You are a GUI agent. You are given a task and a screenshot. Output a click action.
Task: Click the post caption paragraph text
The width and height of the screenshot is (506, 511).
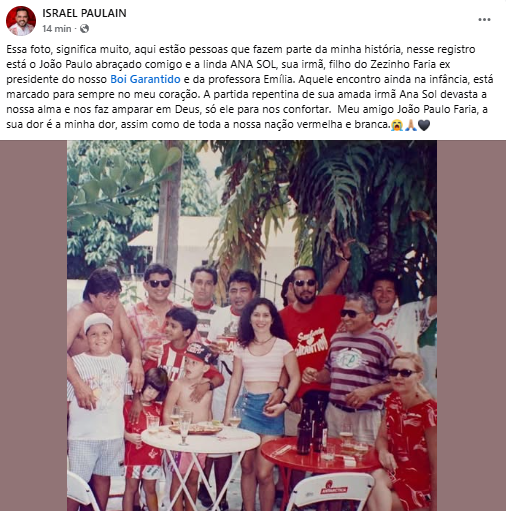pos(250,87)
